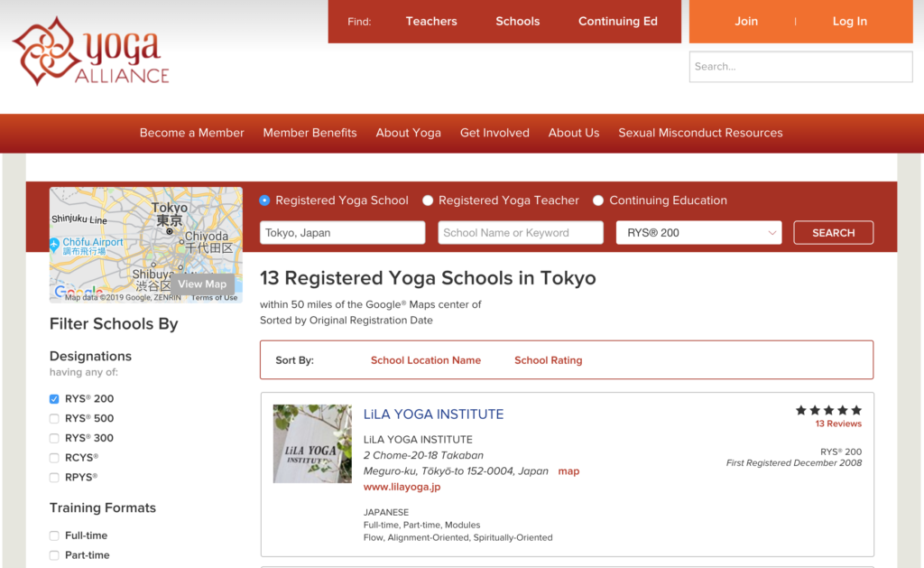Click the Yoga Alliance logo
Viewport: 924px width, 568px height.
click(90, 51)
